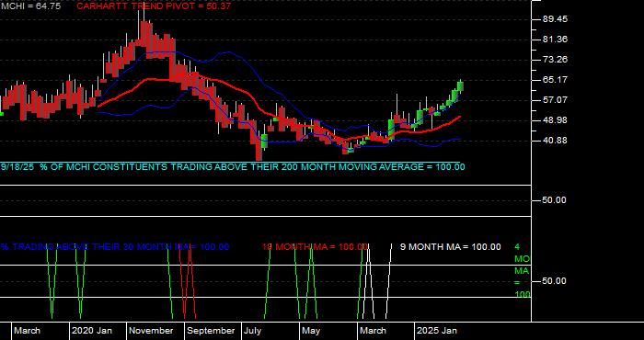Click the CARHARTT TREND PIVOT = 50.37 label
This screenshot has width=644, height=340.
(154, 6)
